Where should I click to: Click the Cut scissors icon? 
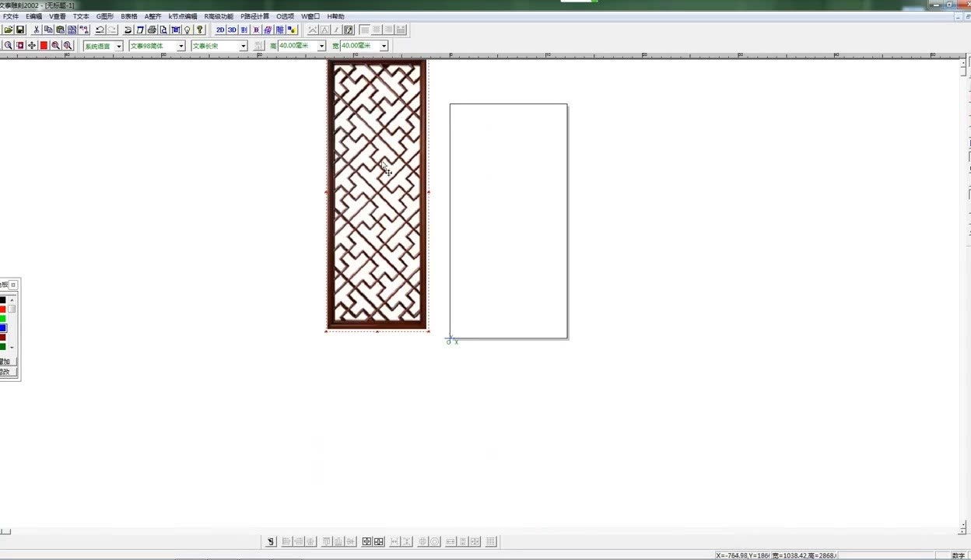click(36, 30)
